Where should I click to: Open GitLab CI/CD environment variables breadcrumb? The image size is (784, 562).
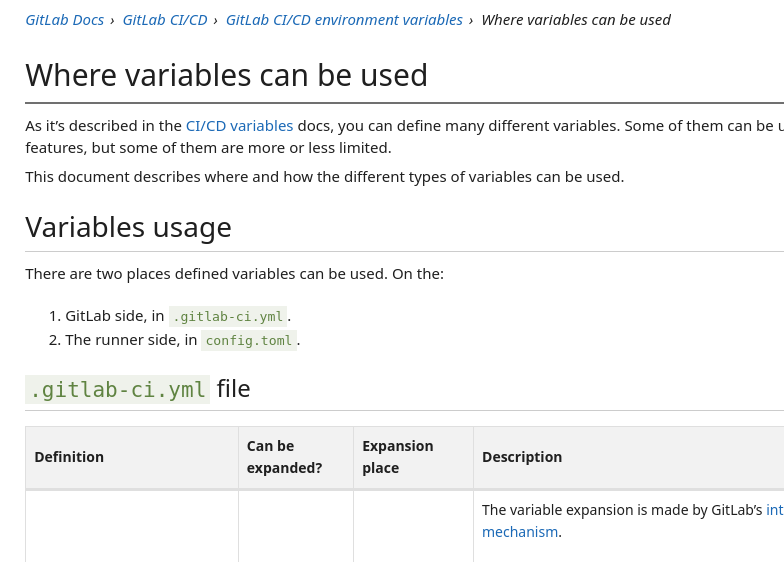coord(344,20)
